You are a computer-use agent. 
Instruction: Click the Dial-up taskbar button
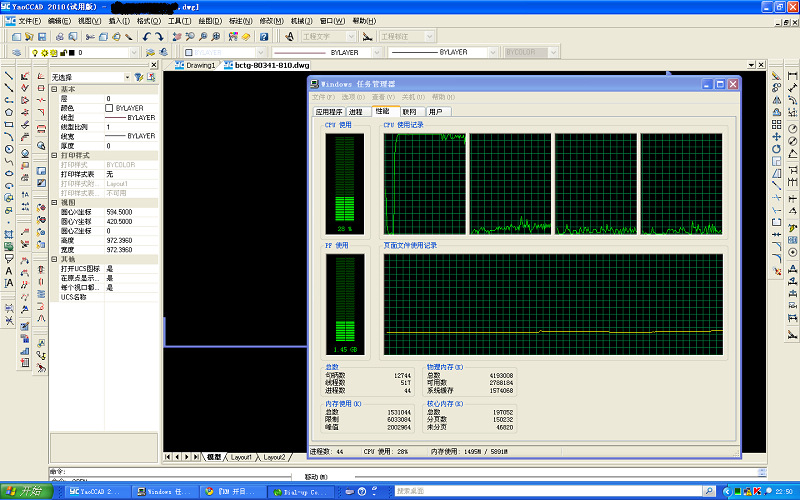(300, 492)
